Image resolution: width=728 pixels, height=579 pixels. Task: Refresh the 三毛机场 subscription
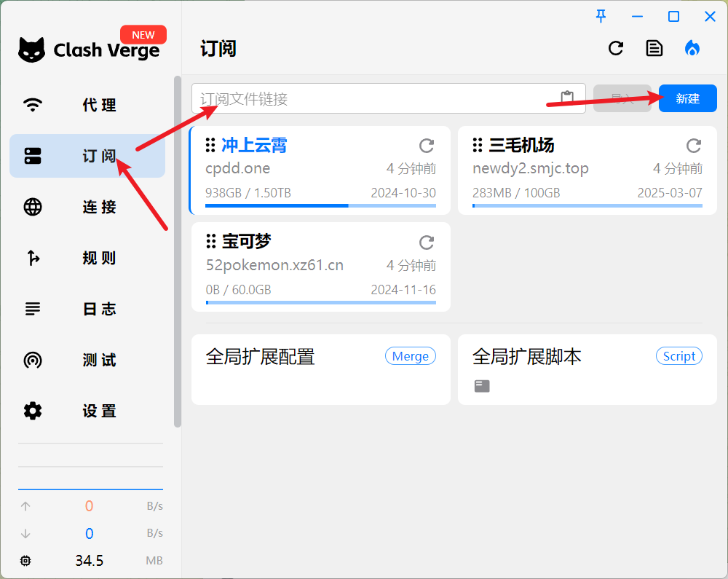694,146
